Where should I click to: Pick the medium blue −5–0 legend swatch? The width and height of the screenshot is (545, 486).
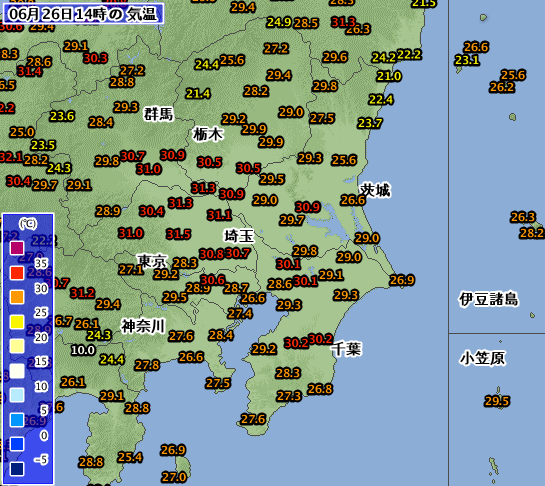coord(17,444)
